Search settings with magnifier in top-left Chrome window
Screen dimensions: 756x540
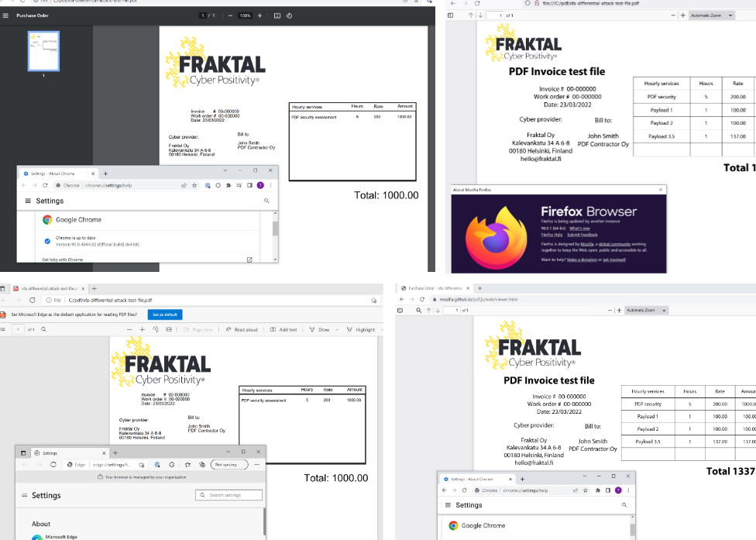tap(266, 201)
